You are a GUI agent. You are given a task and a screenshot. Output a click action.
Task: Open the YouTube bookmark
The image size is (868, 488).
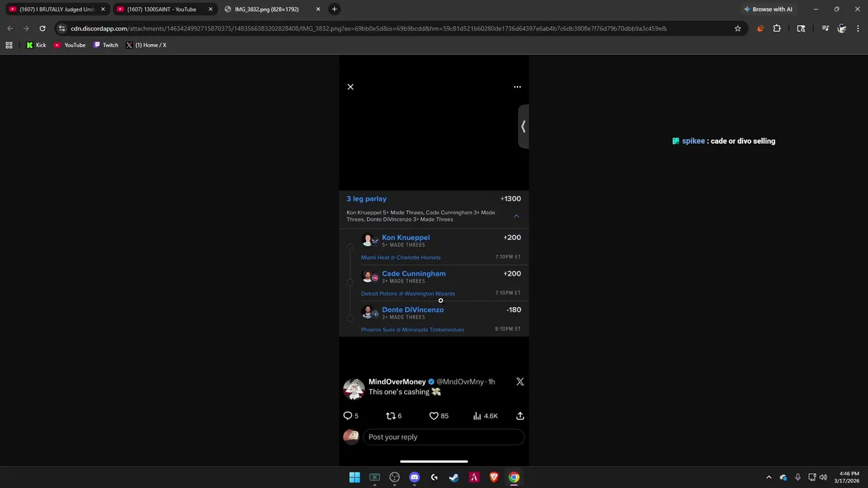69,45
